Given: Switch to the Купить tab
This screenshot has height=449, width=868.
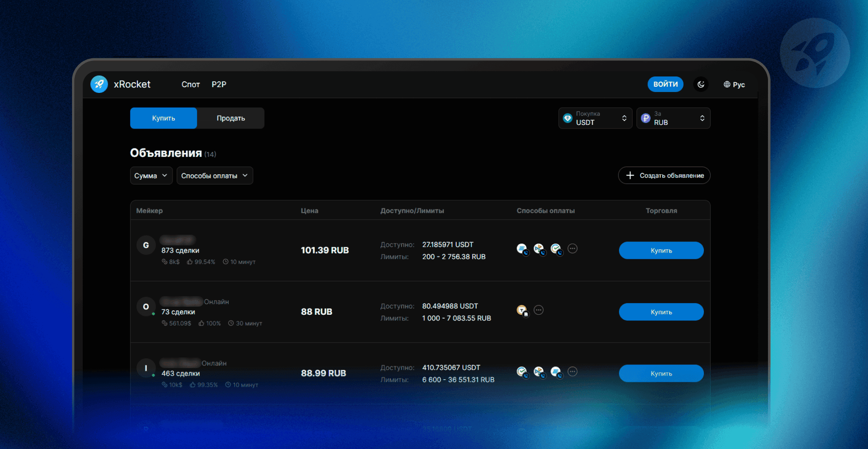Looking at the screenshot, I should pos(164,118).
